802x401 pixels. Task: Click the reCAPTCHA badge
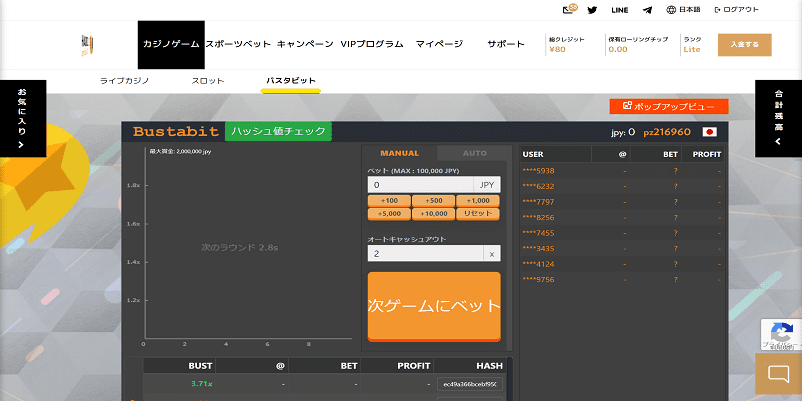pos(781,335)
